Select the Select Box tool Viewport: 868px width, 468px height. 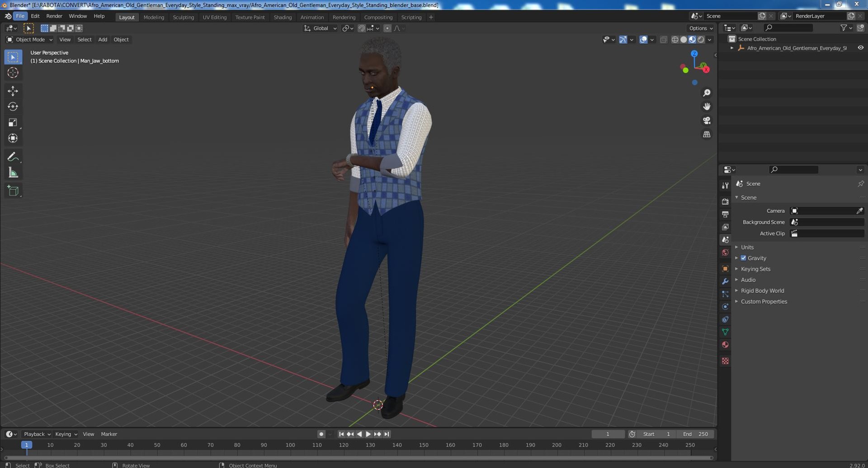point(13,57)
